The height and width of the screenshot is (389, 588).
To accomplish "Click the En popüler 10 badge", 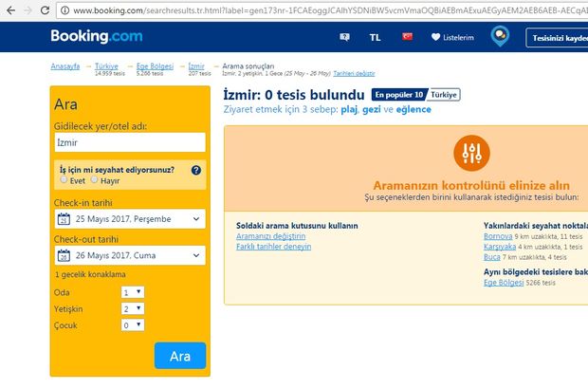I will [x=399, y=95].
